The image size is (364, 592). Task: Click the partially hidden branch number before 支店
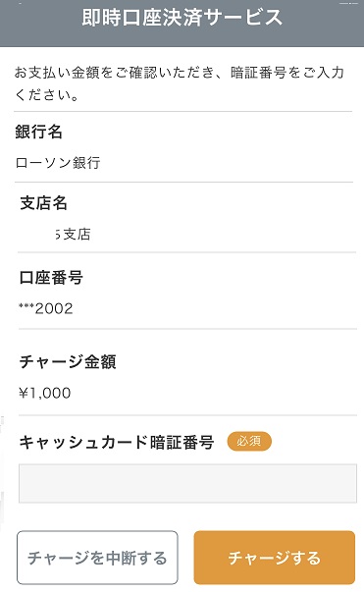(58, 235)
